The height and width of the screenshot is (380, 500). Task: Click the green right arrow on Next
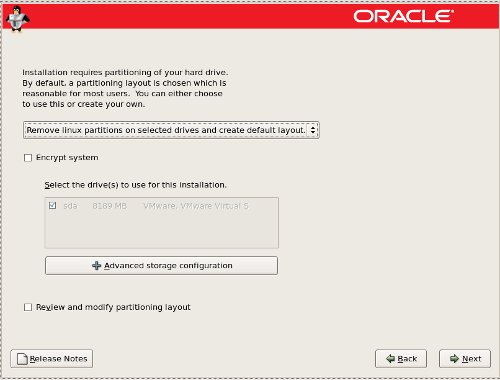tap(454, 359)
